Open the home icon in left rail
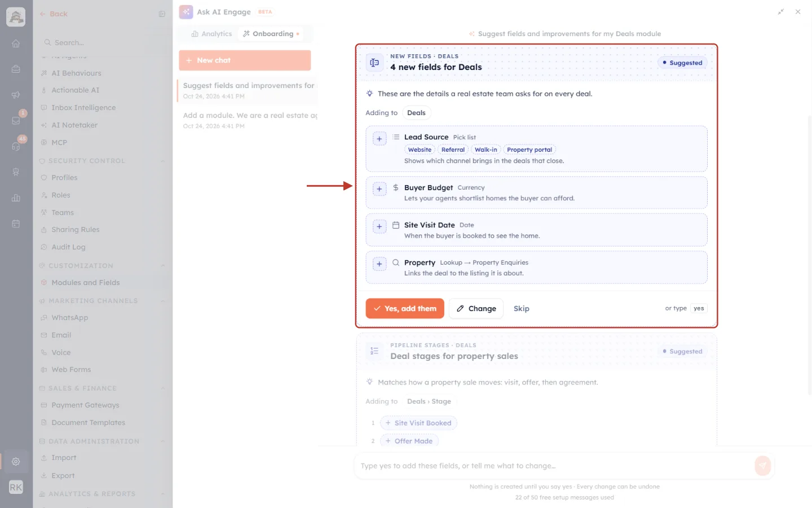Viewport: 812px width, 508px height. (x=16, y=43)
